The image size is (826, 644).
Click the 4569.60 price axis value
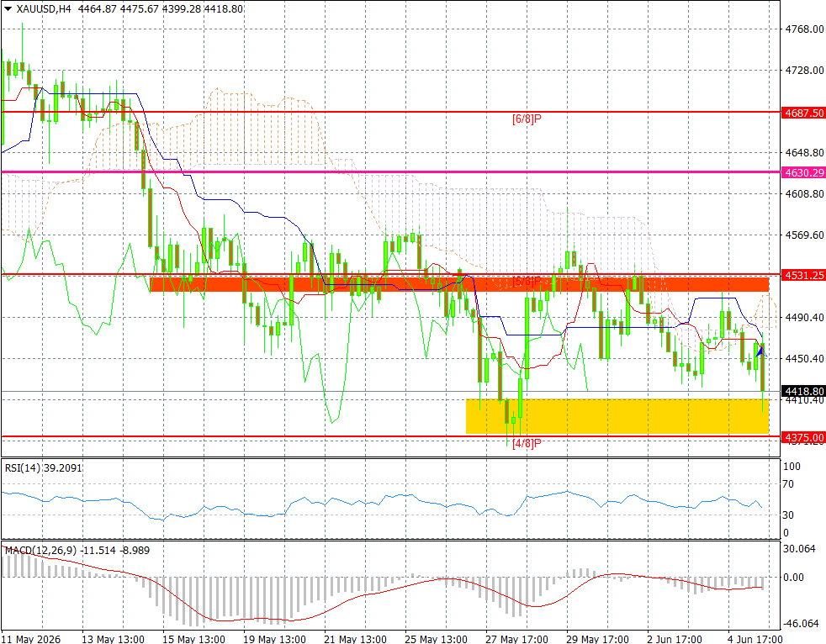coord(804,235)
